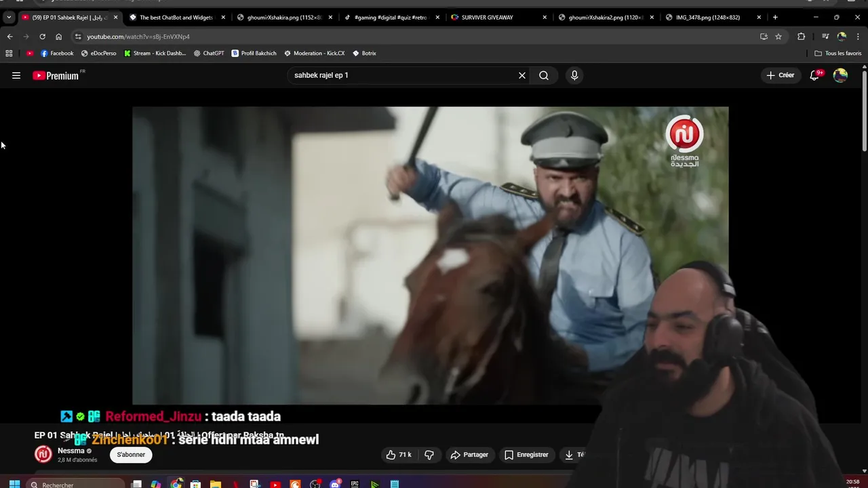The width and height of the screenshot is (868, 488).
Task: Open the Nessma channel avatar
Action: pos(43,455)
